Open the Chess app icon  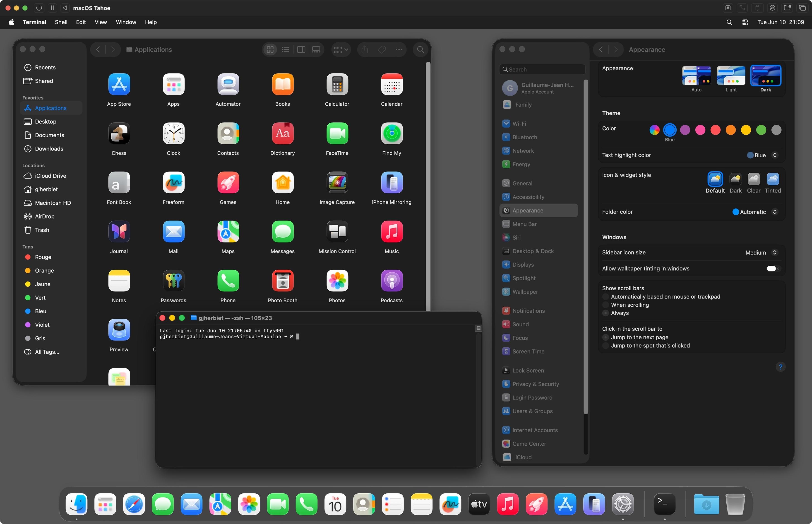click(119, 133)
